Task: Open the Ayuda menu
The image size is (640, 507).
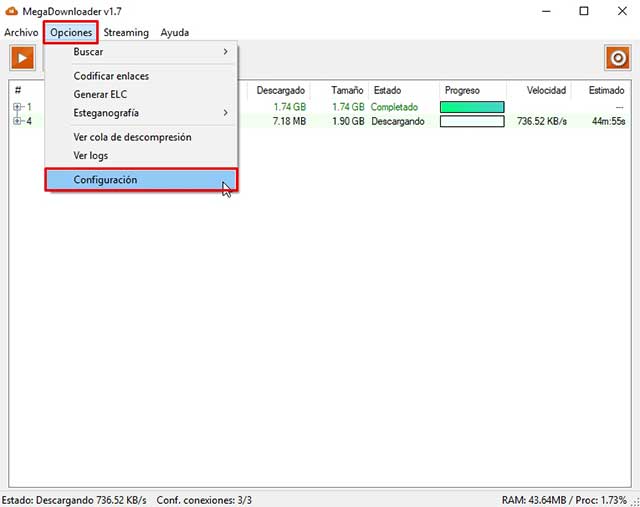Action: click(x=175, y=32)
